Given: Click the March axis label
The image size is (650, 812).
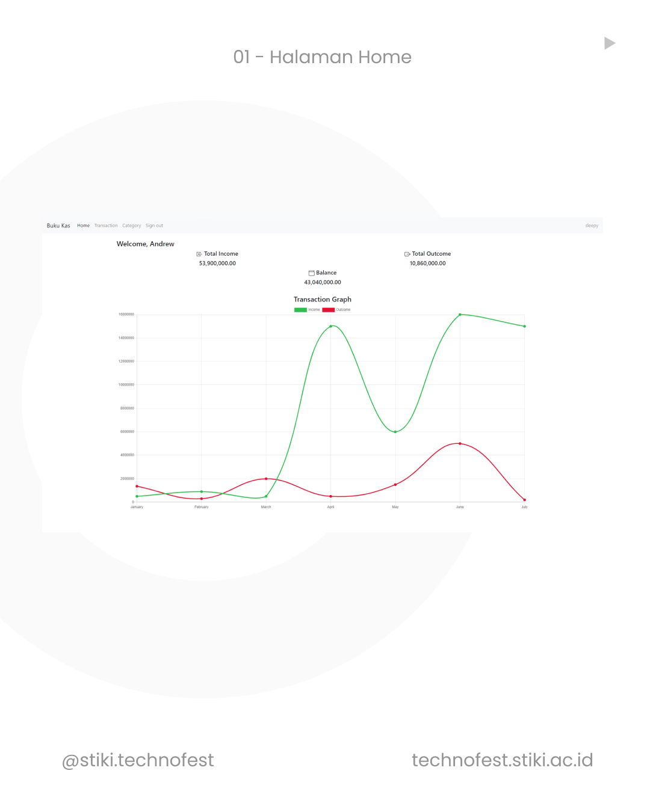Looking at the screenshot, I should pyautogui.click(x=266, y=507).
